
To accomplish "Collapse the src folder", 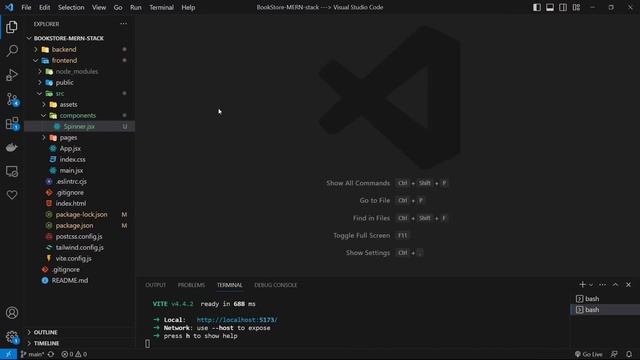I will (79, 93).
